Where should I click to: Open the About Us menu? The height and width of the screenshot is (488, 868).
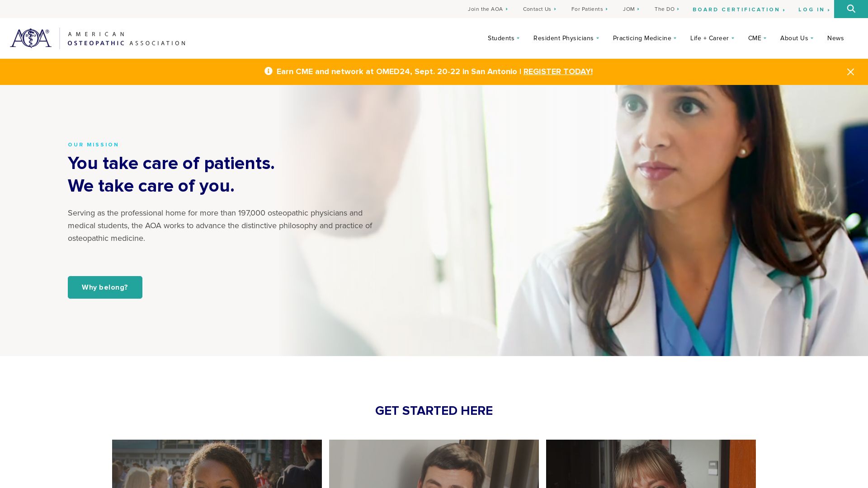click(797, 38)
